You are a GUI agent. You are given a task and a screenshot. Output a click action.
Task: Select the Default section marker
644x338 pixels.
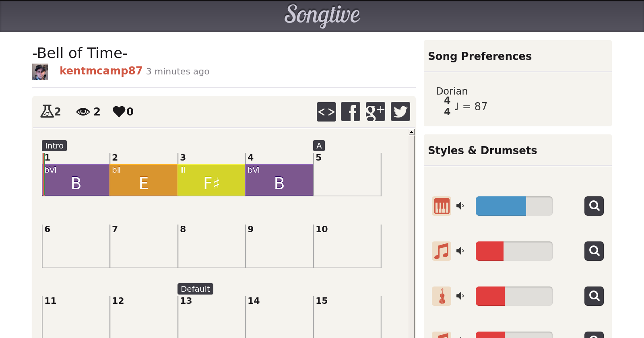[x=195, y=289]
